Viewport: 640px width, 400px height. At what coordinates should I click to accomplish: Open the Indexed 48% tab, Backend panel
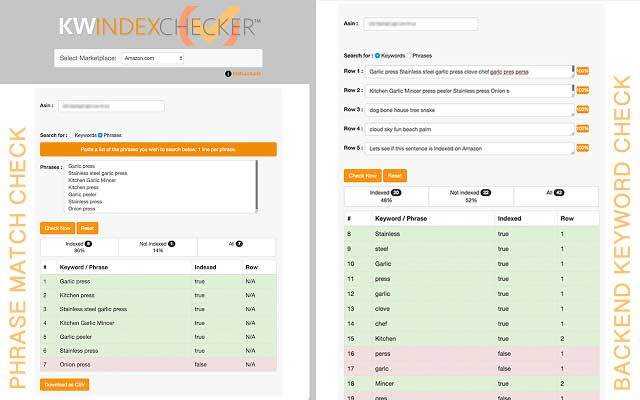coord(386,196)
